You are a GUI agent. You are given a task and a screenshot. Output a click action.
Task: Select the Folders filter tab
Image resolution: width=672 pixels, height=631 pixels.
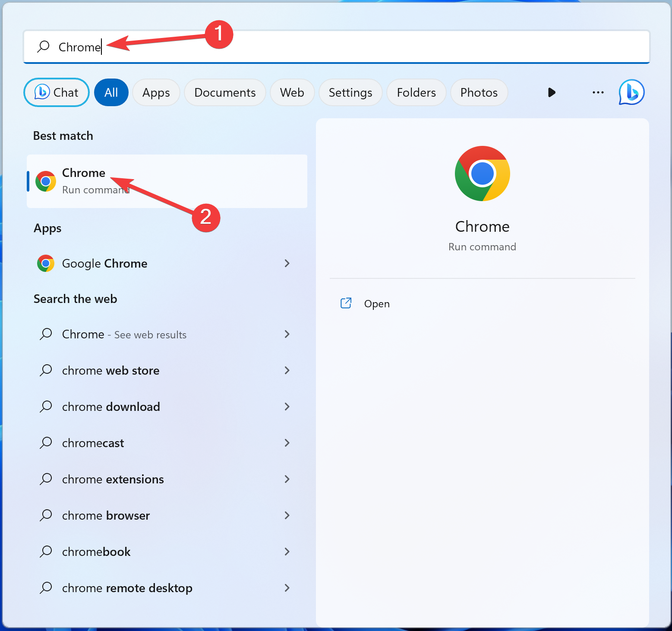[x=416, y=92]
